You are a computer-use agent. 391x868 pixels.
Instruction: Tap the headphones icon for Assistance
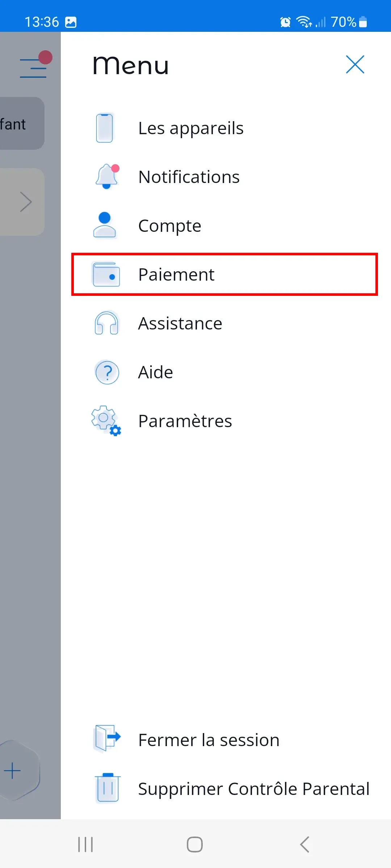coord(106,323)
